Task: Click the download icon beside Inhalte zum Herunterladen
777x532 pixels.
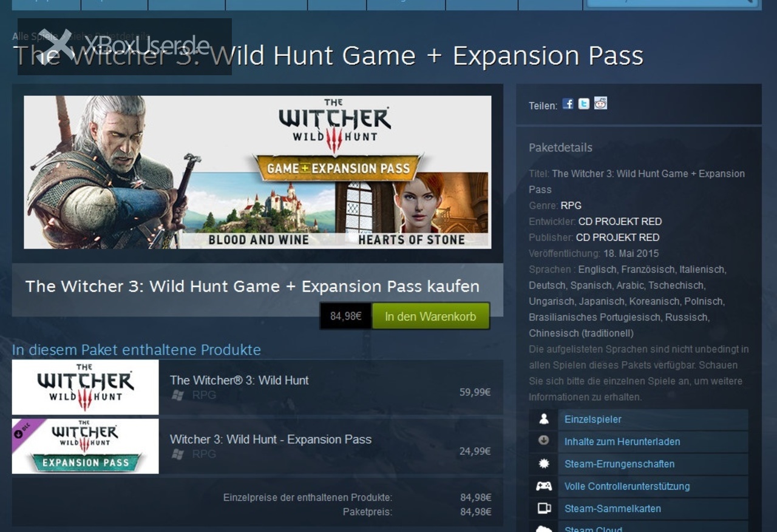Action: (544, 441)
